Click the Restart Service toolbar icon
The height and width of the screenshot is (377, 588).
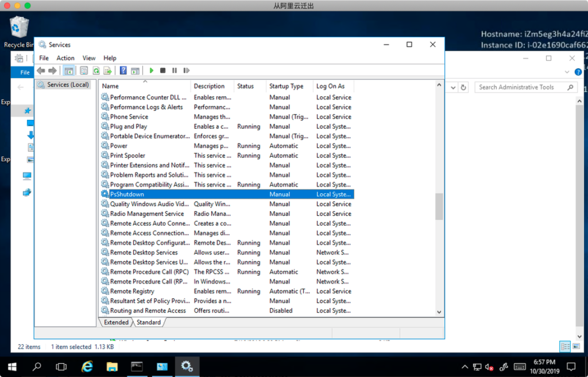tap(186, 71)
